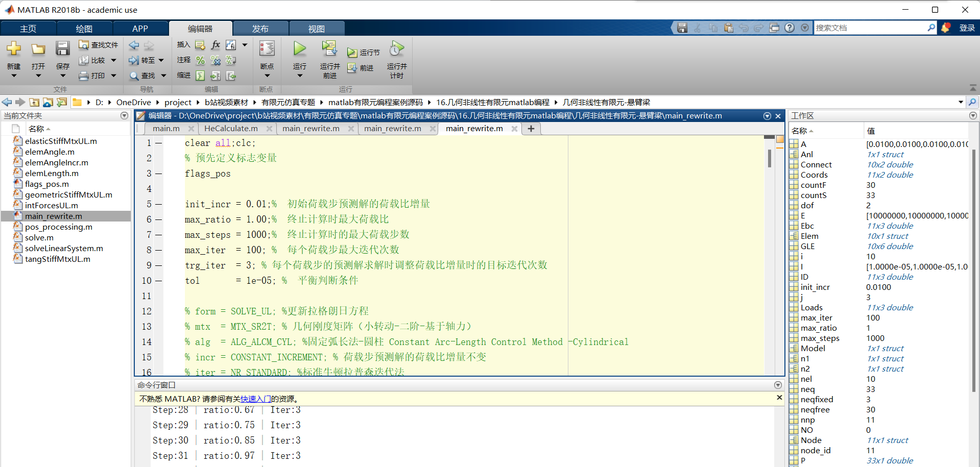Open the workspace panel actions menu

(973, 116)
